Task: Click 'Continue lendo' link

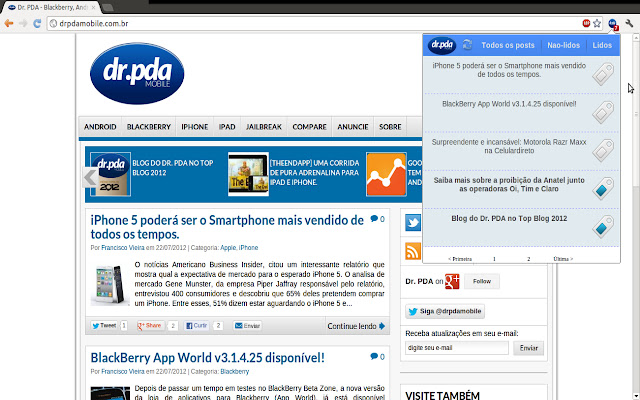Action: (x=356, y=326)
